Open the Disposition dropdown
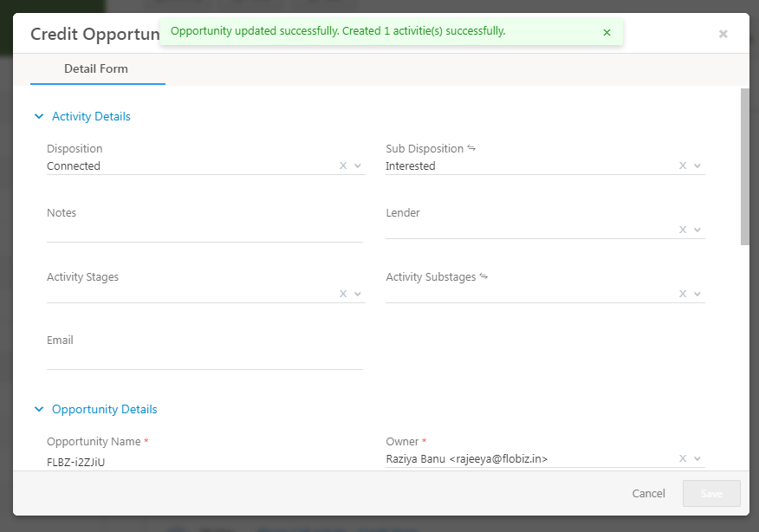Screen dimensions: 759x532 pos(358,165)
